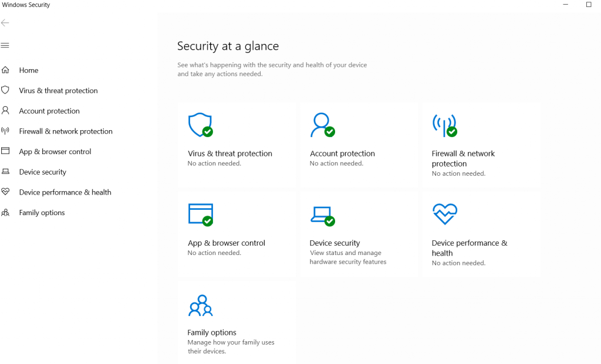The image size is (601, 364).
Task: Click the Firewall & network antenna tile icon
Action: coord(444,125)
